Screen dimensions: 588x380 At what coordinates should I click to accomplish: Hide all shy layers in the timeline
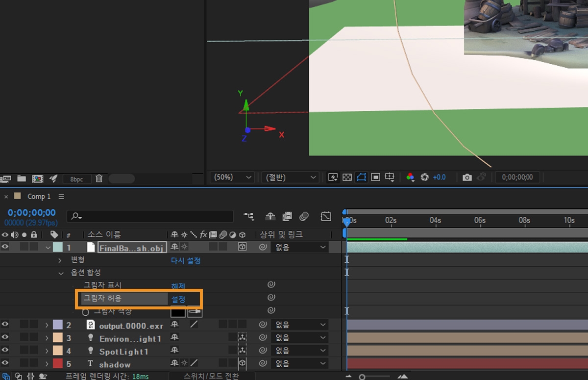tap(269, 216)
